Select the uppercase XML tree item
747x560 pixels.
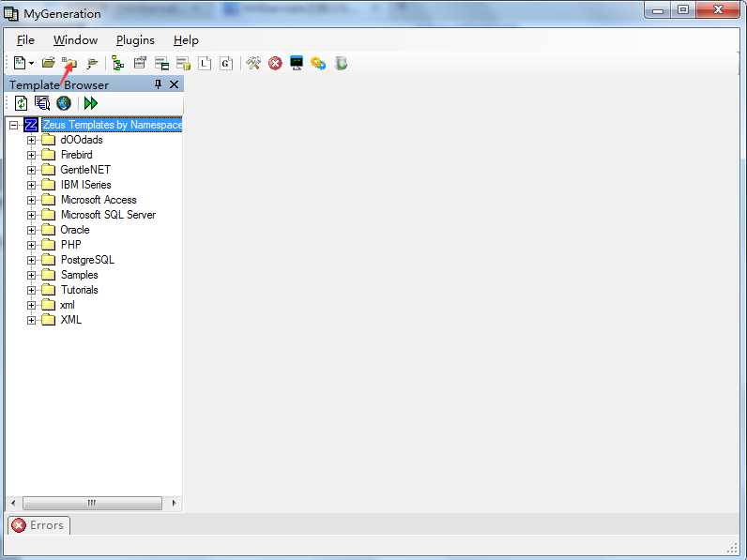coord(70,320)
